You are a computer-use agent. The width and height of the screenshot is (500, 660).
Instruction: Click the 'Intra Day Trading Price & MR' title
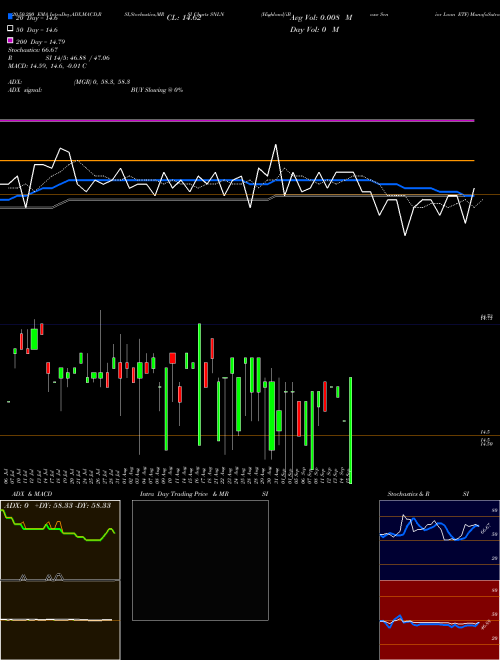(184, 494)
